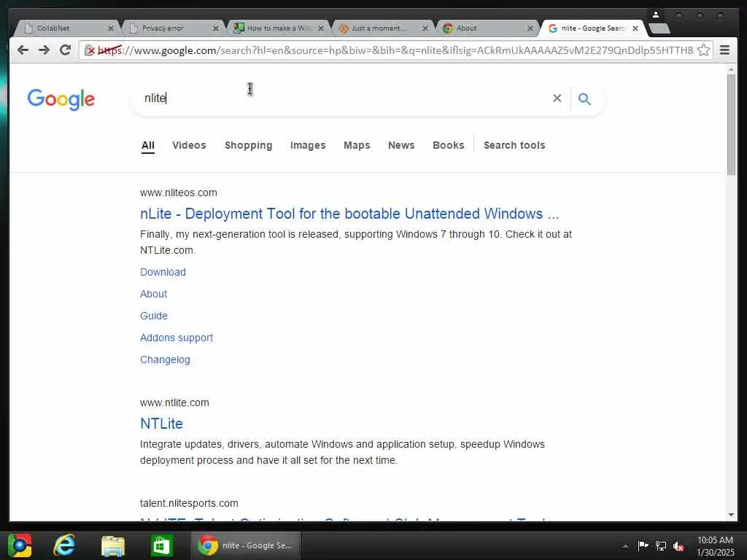Viewport: 747px width, 560px height.
Task: Select the Books search filter
Action: coord(449,145)
